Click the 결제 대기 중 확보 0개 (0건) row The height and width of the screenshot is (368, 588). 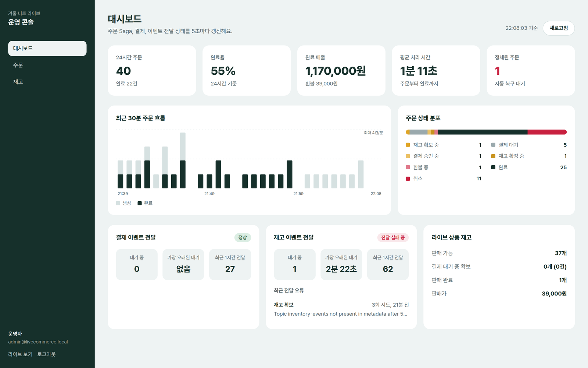click(499, 266)
